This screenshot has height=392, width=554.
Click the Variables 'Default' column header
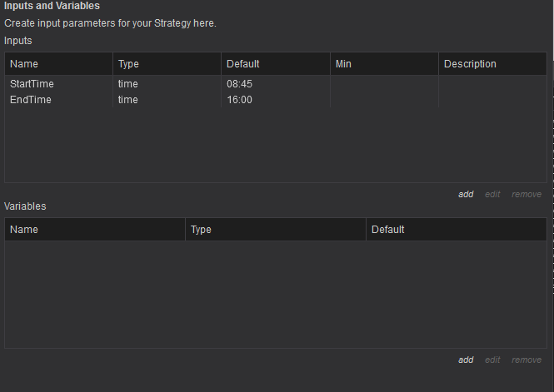(x=387, y=230)
